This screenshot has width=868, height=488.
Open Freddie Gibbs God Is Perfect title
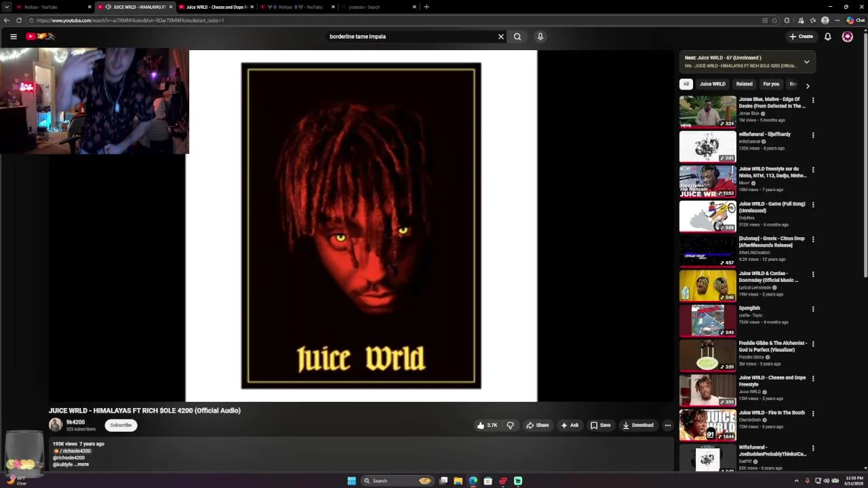pos(772,346)
